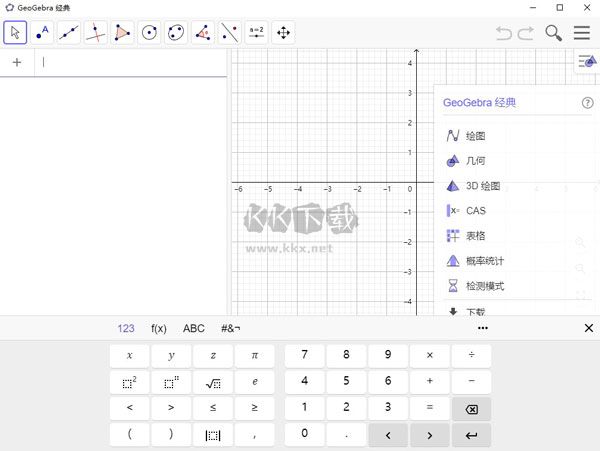Open the hamburger main menu
The image size is (600, 451).
(582, 33)
